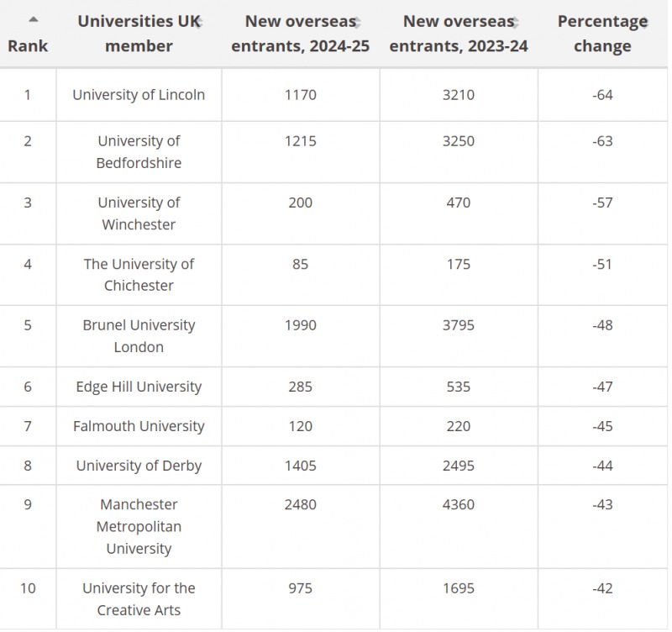The height and width of the screenshot is (632, 672).
Task: Click sort arrows on 2024-25 entrants column
Action: pyautogui.click(x=357, y=23)
